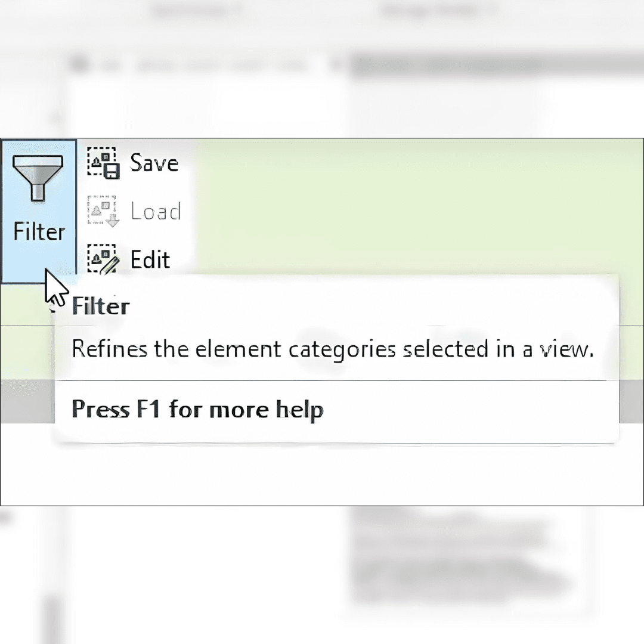Click the blank white area below the tooltip

(322, 474)
